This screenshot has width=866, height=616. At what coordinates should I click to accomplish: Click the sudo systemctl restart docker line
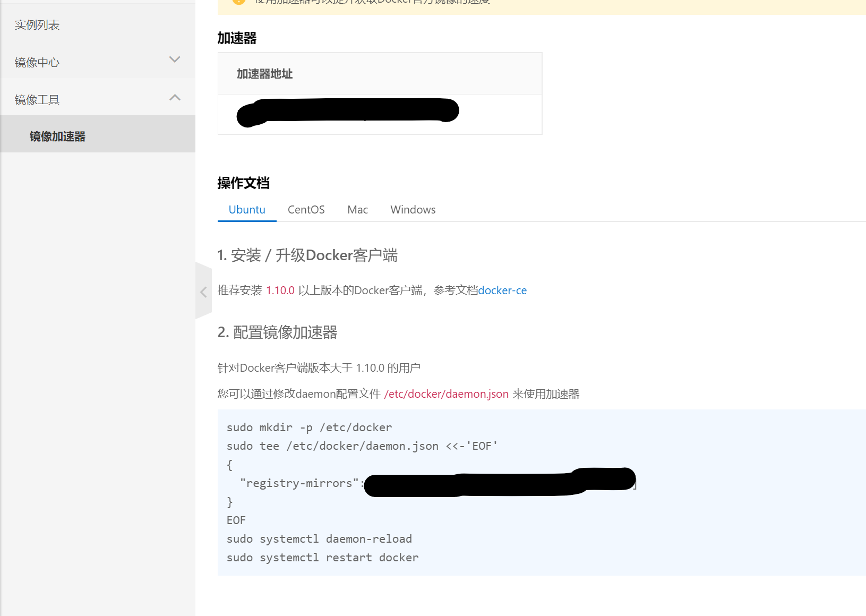click(322, 558)
